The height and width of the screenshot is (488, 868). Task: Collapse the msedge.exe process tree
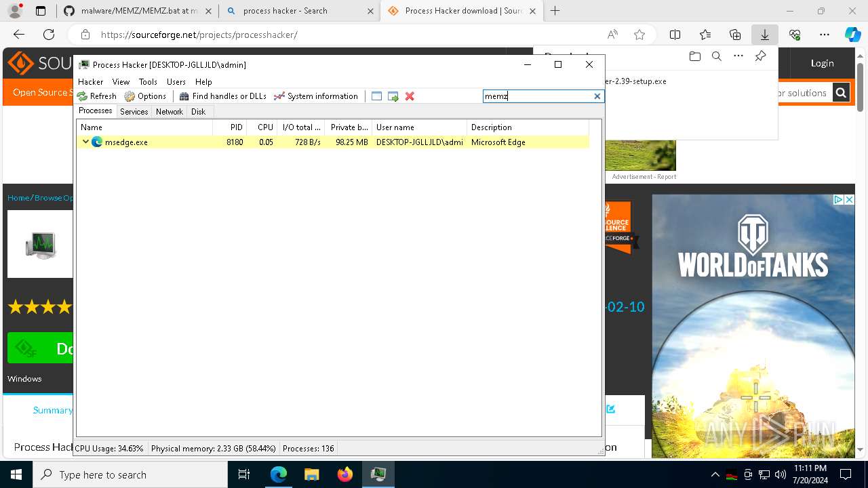click(85, 142)
